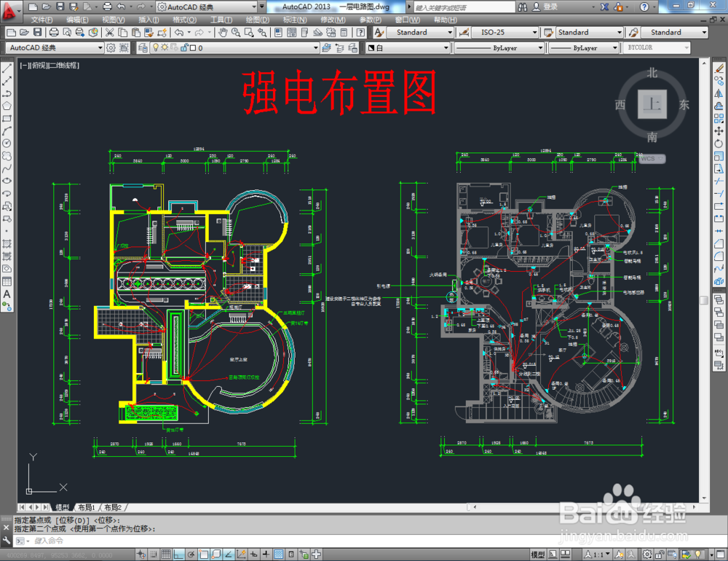Select the Mirror modify tool

719,93
